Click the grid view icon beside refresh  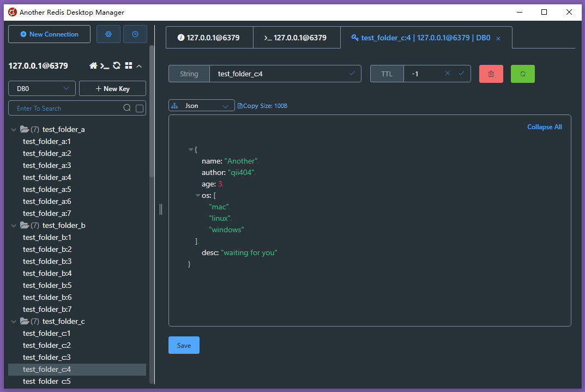[129, 65]
